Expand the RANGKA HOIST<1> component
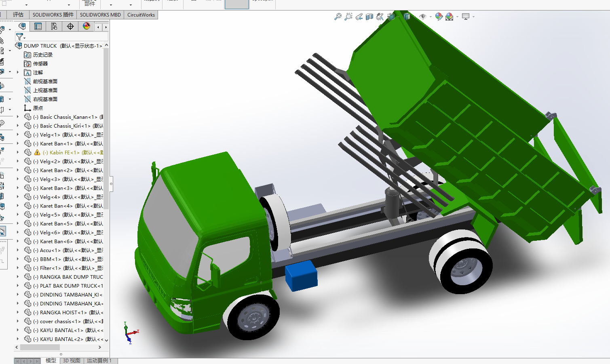The height and width of the screenshot is (364, 610). (17, 312)
